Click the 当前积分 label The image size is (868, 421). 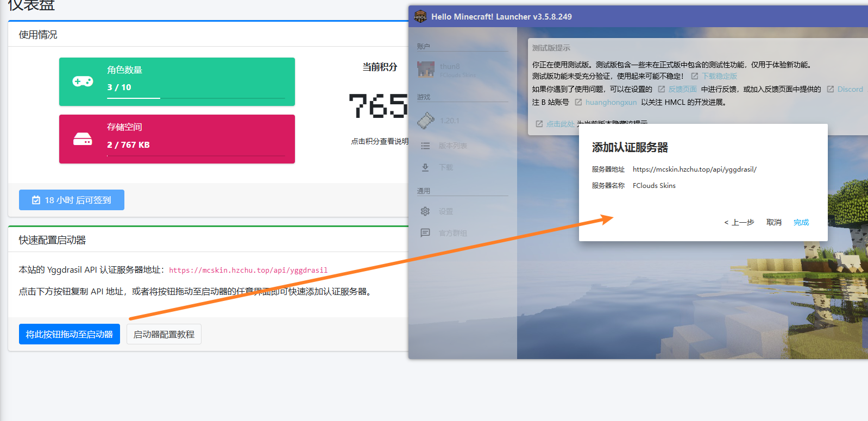tap(380, 67)
